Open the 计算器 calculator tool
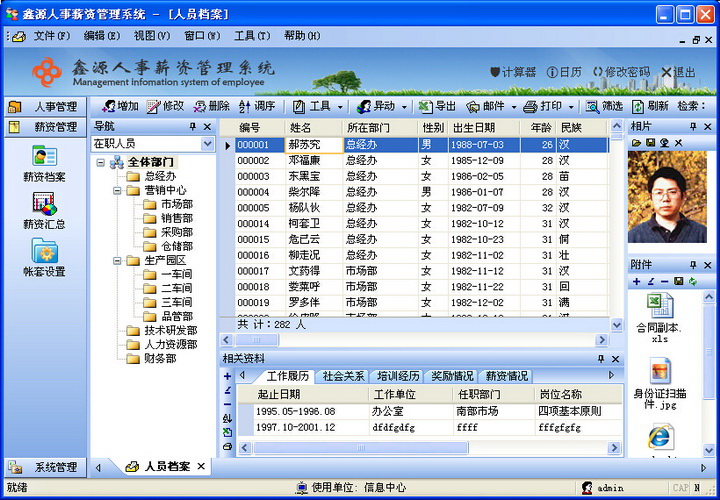The image size is (720, 500). click(x=513, y=72)
